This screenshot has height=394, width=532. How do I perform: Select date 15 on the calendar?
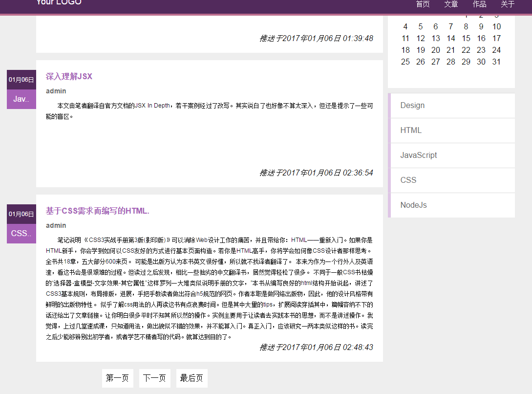click(466, 38)
